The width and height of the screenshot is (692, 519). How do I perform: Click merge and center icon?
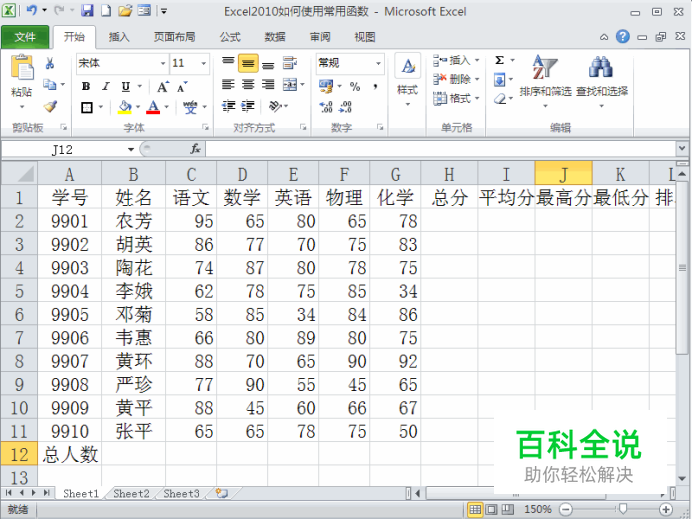(x=290, y=84)
